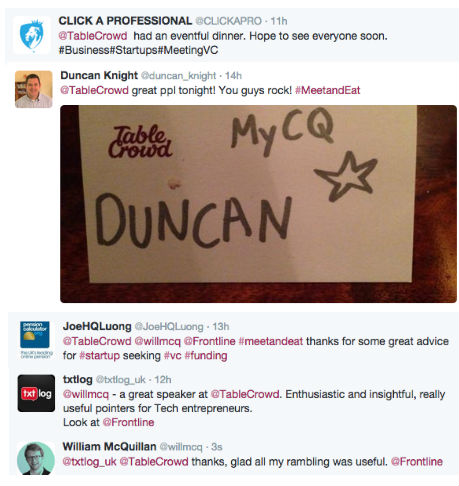Open the @duncan_knight handle
The height and width of the screenshot is (486, 459).
pos(179,76)
